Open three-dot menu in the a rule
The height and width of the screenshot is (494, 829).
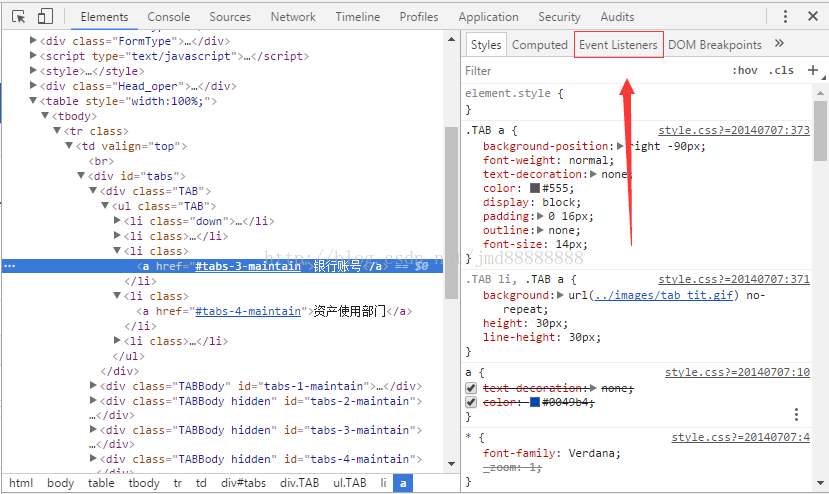pos(796,414)
